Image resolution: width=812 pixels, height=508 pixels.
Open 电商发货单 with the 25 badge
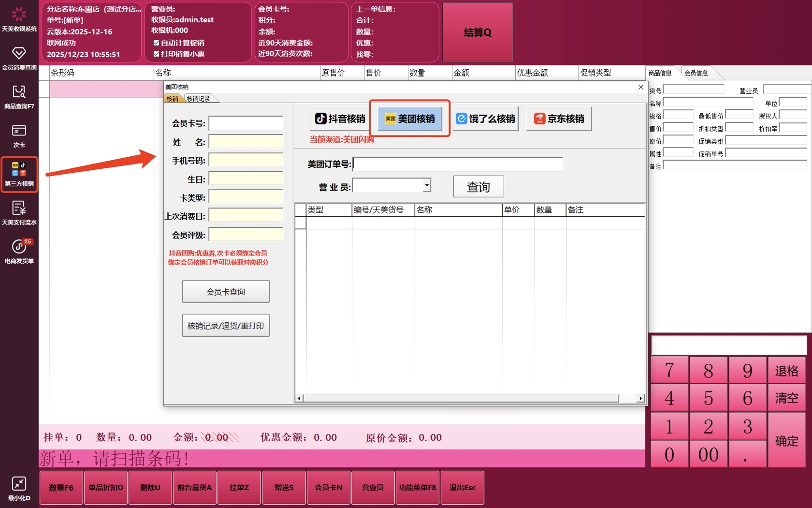click(19, 247)
